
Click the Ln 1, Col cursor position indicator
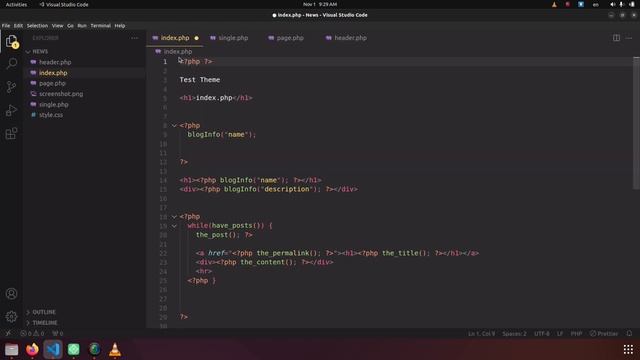tap(481, 333)
